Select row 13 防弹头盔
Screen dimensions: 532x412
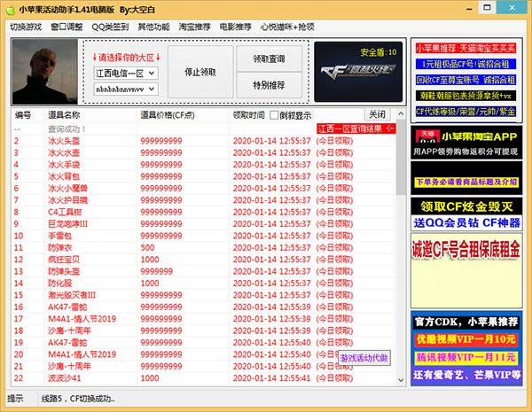coord(204,271)
